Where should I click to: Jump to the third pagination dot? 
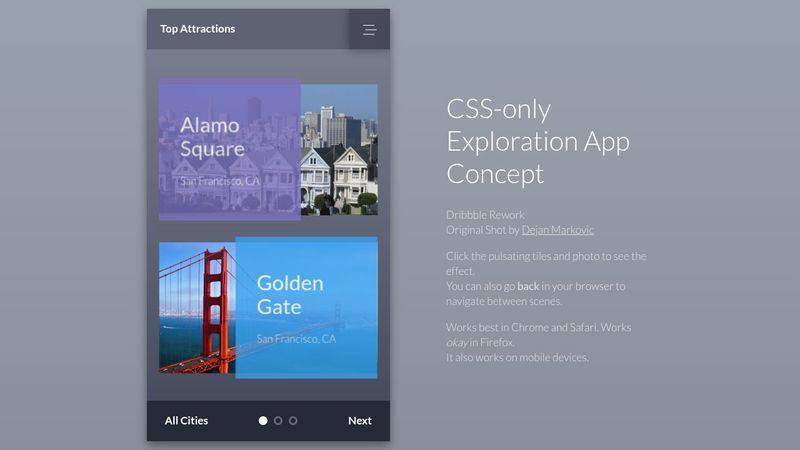coord(293,421)
